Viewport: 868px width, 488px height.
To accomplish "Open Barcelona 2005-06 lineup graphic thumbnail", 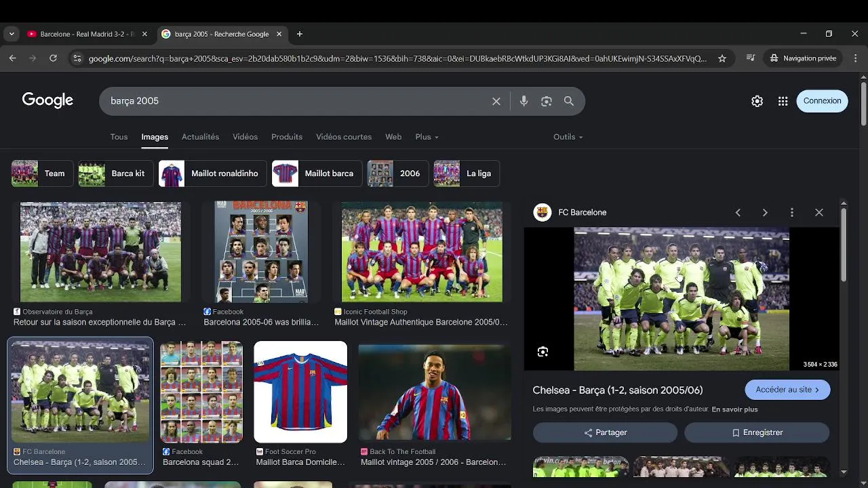I will coord(261,251).
